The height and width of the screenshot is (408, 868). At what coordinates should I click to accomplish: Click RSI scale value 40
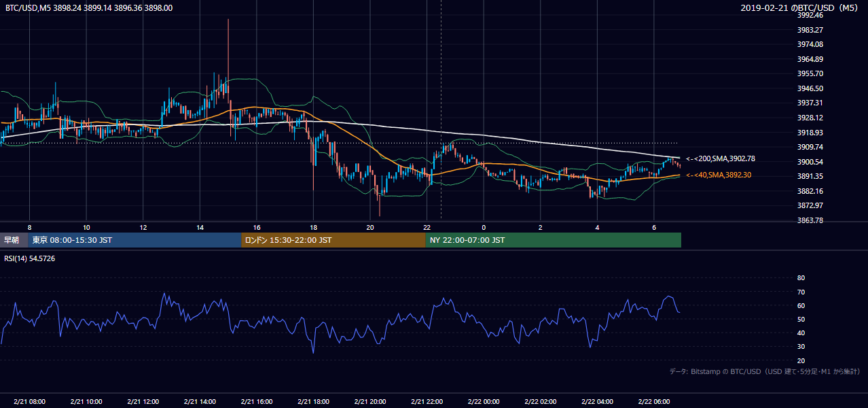[x=801, y=333]
